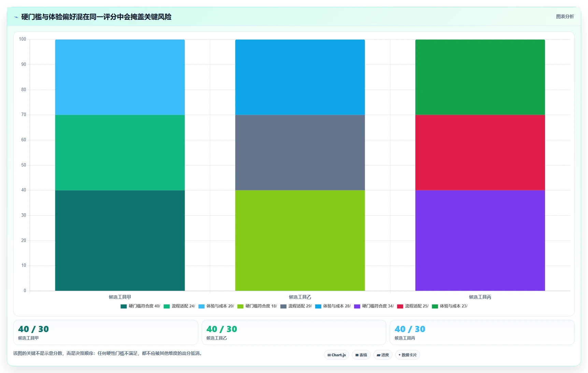Image resolution: width=588 pixels, height=373 pixels.
Task: Click the lime green bottom segment of 候选工具乙
Action: point(300,240)
